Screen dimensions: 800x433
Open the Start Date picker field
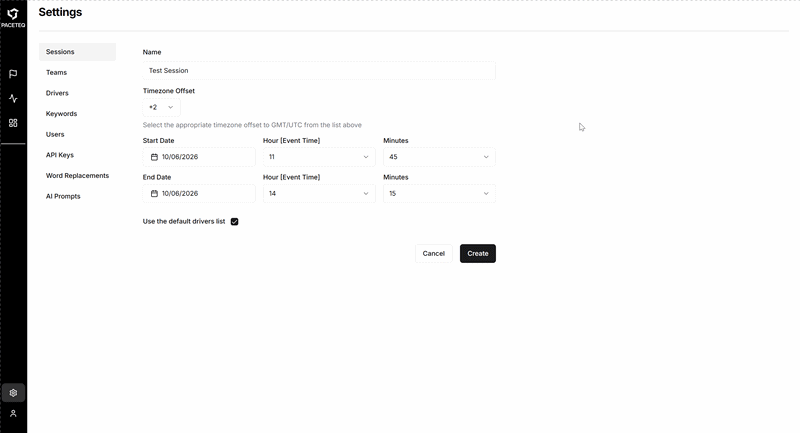click(x=199, y=157)
